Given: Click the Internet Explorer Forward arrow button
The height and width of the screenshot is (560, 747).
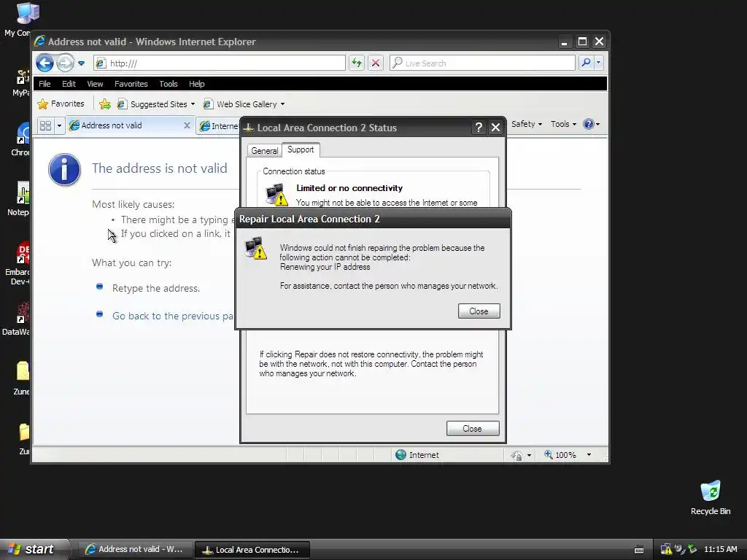Looking at the screenshot, I should tap(65, 63).
